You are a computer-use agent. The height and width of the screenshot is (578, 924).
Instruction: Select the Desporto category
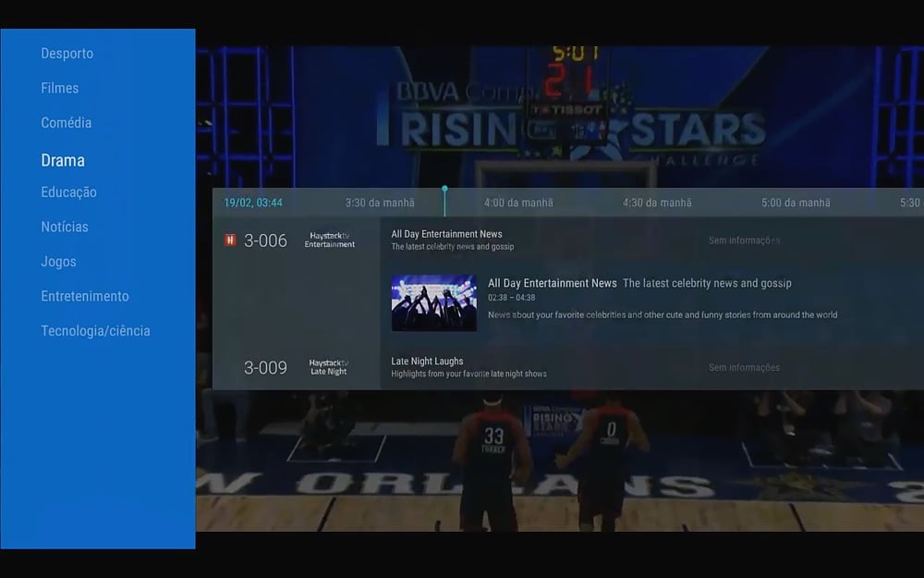click(x=67, y=54)
